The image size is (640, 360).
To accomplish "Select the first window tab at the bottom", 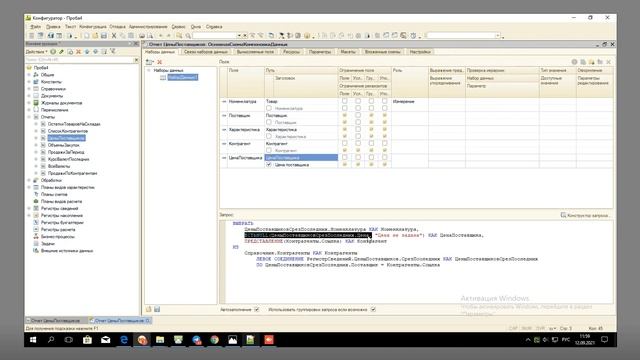I will pos(56,321).
